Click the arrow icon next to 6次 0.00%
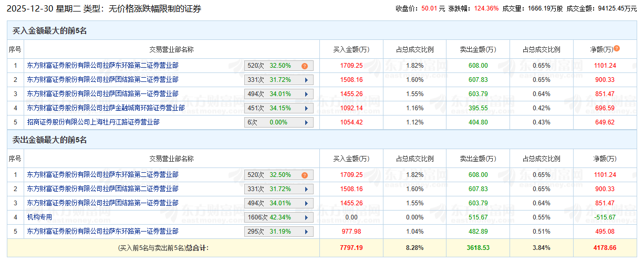This screenshot has width=644, height=262. [305, 122]
